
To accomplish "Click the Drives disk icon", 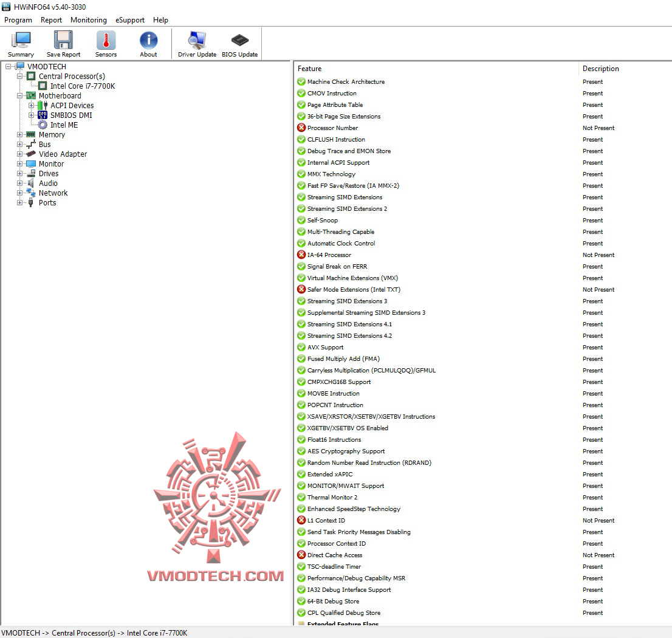I will 31,174.
